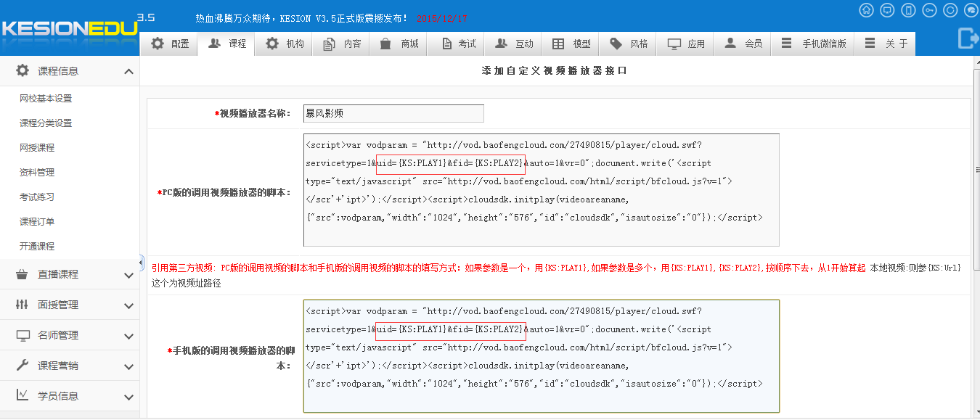
Task: Click the 视频播放器名称 input field
Action: 393,113
